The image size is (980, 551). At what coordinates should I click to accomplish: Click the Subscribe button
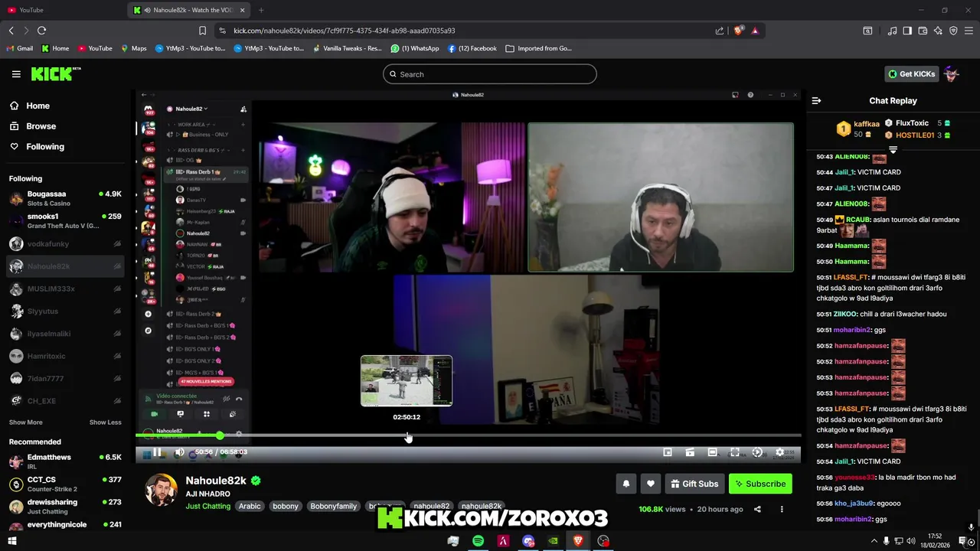[x=760, y=484]
